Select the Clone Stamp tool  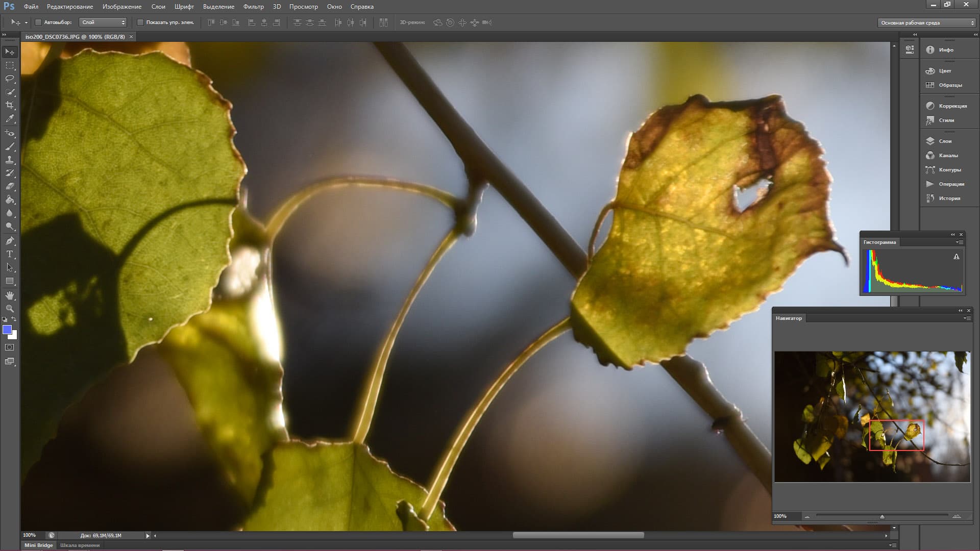click(10, 160)
